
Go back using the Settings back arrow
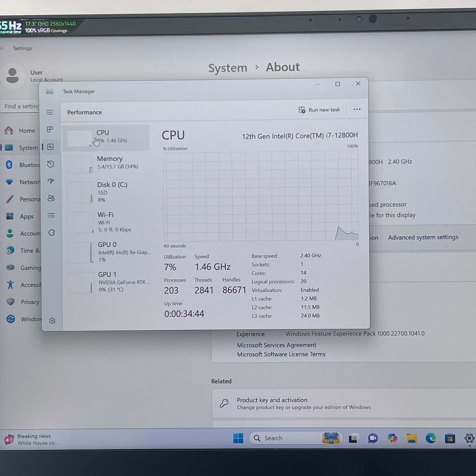[3, 48]
